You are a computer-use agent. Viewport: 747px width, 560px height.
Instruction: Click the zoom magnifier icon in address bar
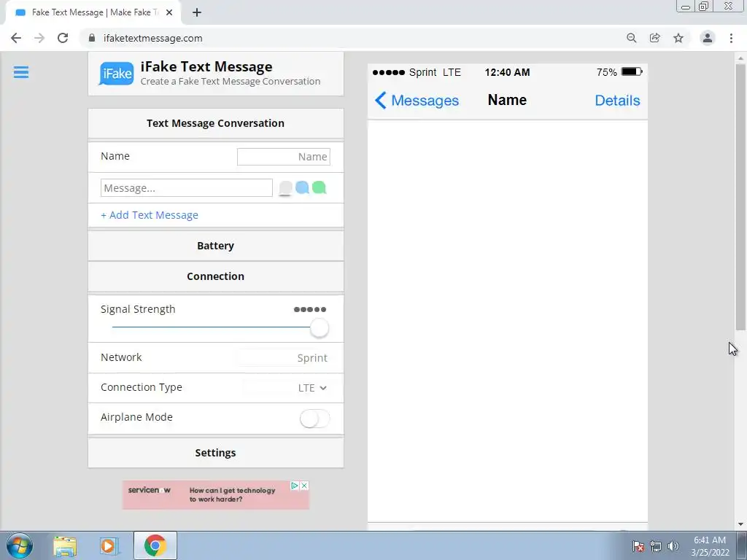[632, 38]
